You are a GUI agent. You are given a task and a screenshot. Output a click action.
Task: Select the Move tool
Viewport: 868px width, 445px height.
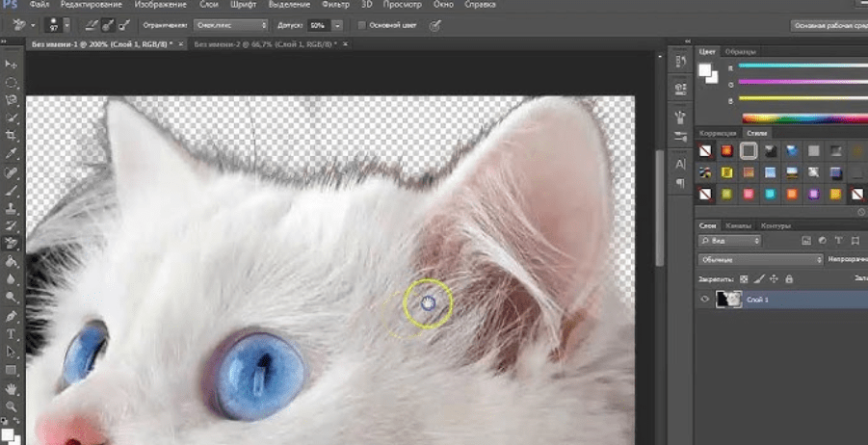click(11, 65)
